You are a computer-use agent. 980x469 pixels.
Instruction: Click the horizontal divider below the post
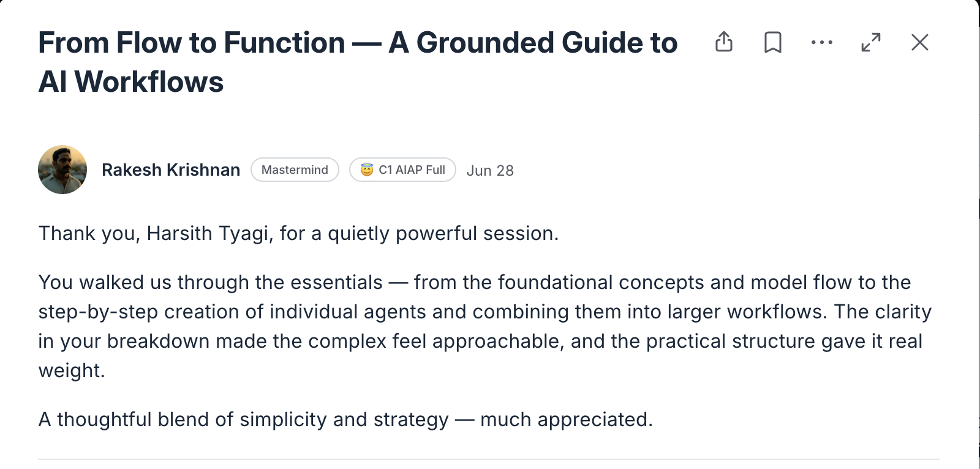[488, 459]
